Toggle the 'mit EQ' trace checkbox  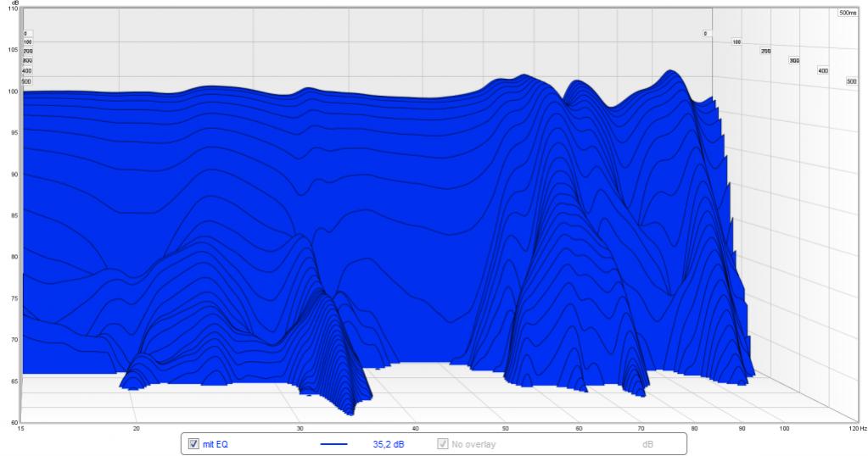click(x=193, y=443)
